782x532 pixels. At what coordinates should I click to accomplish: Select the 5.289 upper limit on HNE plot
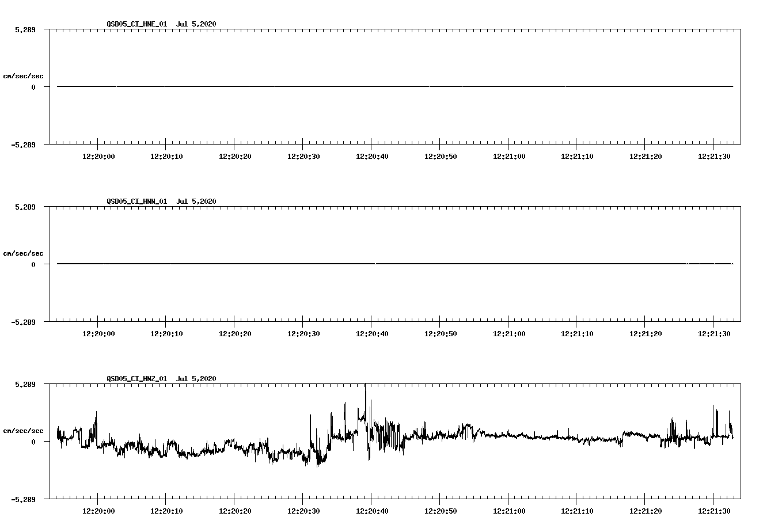click(x=25, y=29)
